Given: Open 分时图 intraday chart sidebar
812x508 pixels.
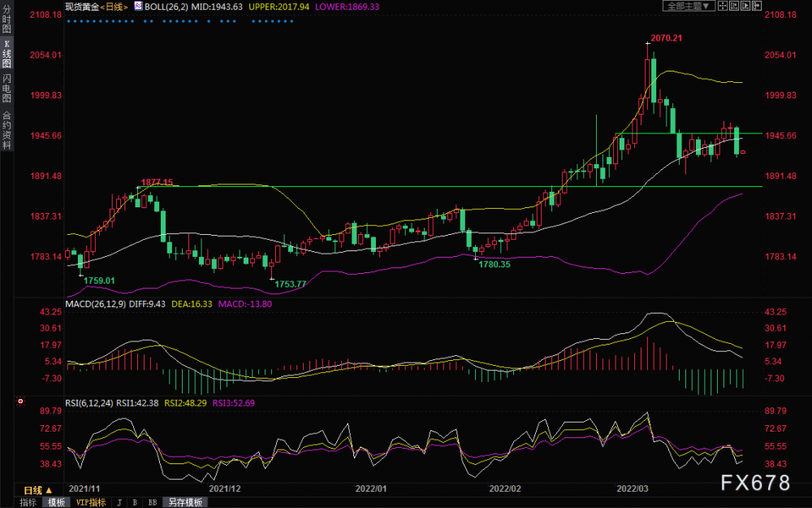Looking at the screenshot, I should click(x=6, y=20).
